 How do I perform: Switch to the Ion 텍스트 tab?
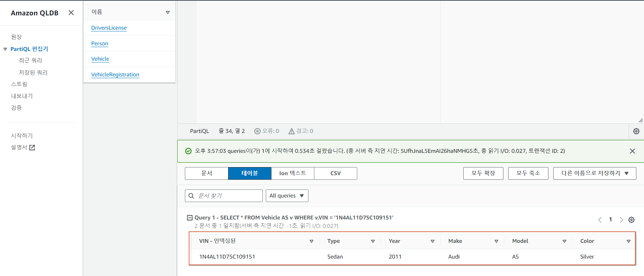click(293, 173)
